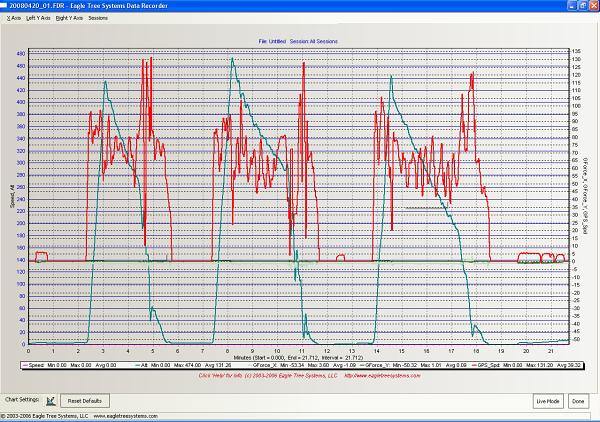Switch to Live Mode

[546, 400]
